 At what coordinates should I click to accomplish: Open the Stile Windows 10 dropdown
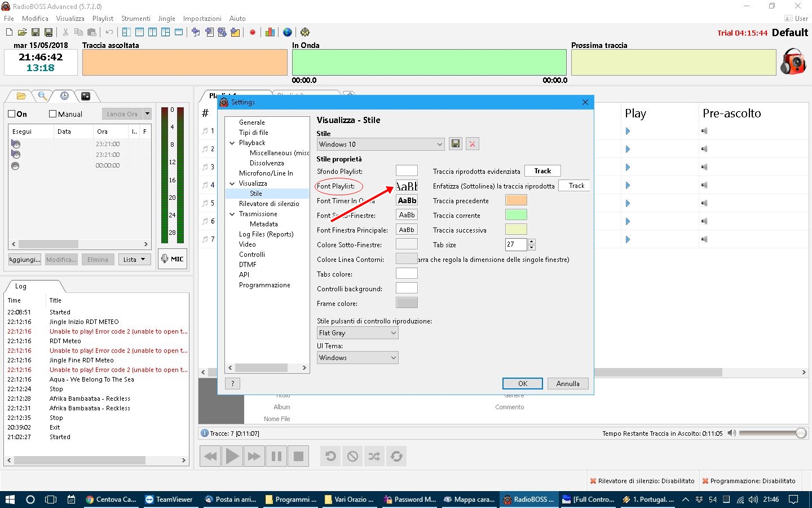tap(381, 144)
